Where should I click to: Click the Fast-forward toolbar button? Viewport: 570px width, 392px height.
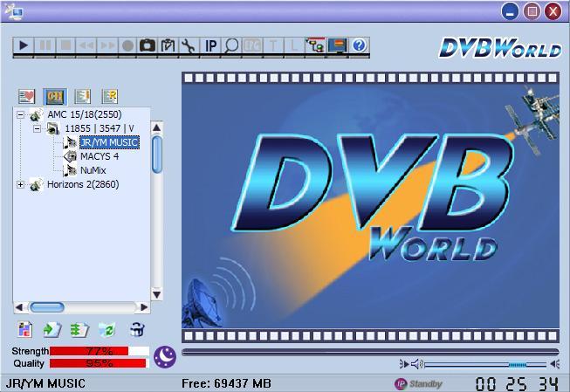pos(107,45)
